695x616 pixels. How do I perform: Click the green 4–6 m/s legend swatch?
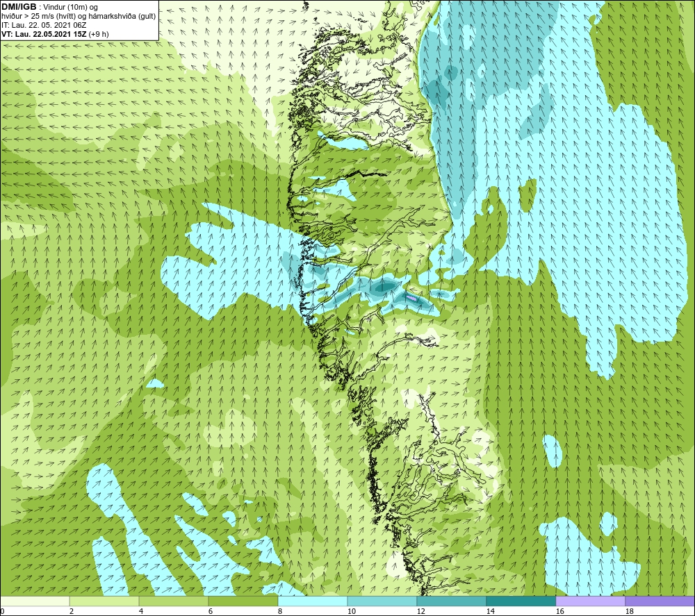point(173,601)
